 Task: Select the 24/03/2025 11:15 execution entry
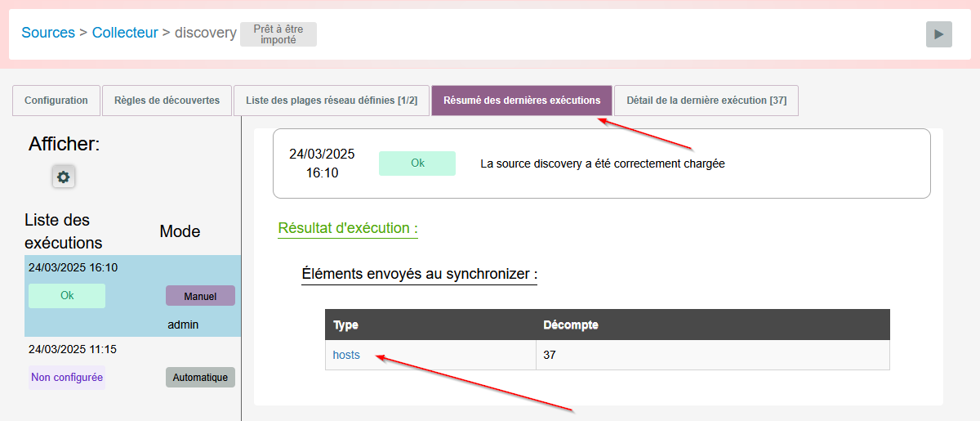(x=73, y=349)
